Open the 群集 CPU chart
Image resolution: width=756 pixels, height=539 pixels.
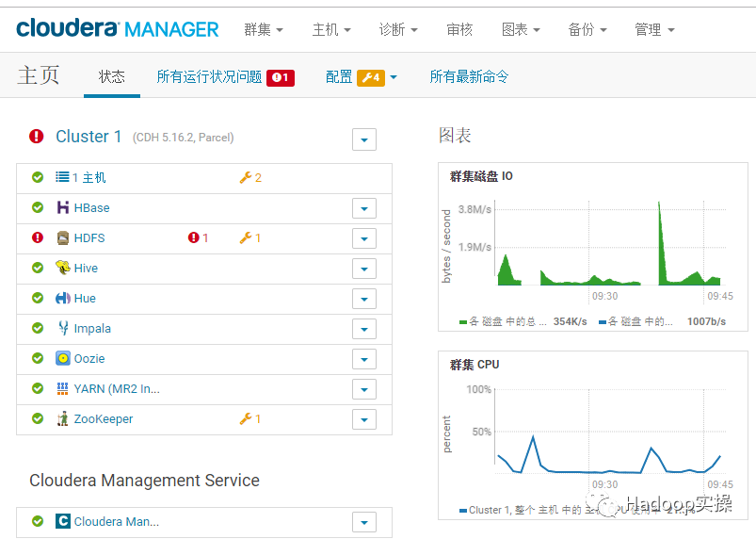click(592, 435)
